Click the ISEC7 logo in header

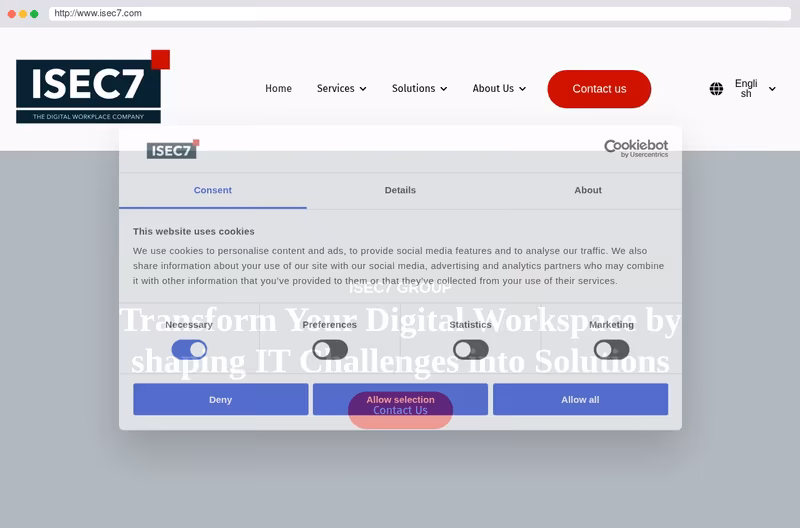coord(93,87)
